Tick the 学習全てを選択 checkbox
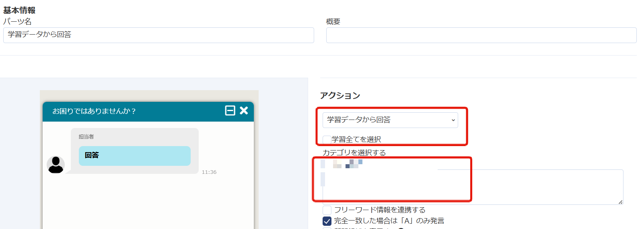The width and height of the screenshot is (644, 229). [x=327, y=140]
